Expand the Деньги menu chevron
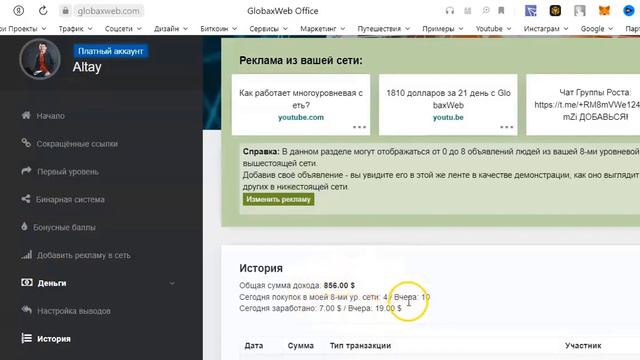Screen dimensions: 640x360 (172, 283)
